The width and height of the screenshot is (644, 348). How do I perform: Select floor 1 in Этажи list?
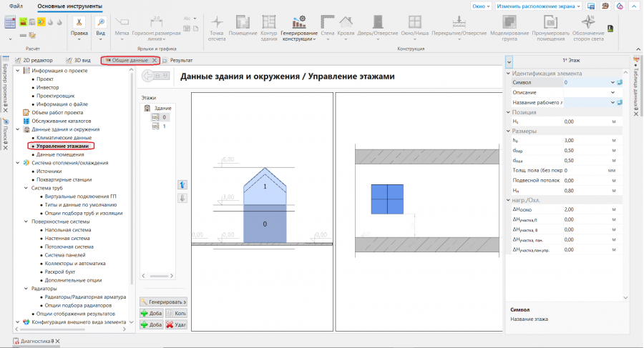point(164,126)
